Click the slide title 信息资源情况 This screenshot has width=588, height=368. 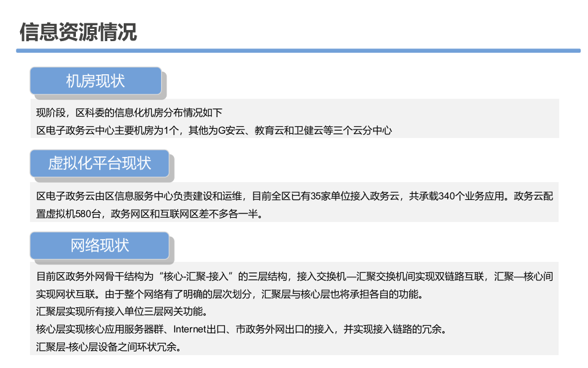click(78, 29)
